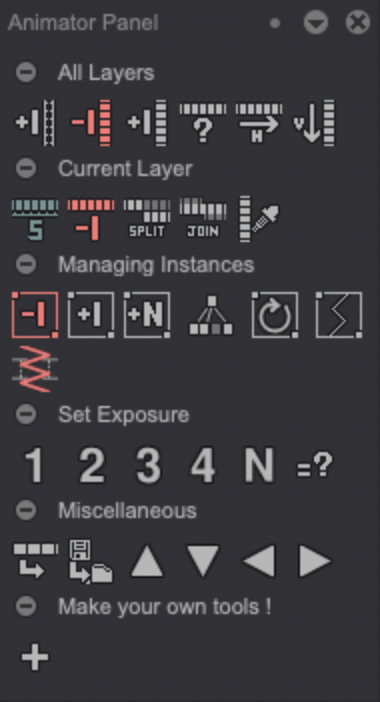Open the Animator Panel dropdown menu arrow
The height and width of the screenshot is (702, 380).
316,22
